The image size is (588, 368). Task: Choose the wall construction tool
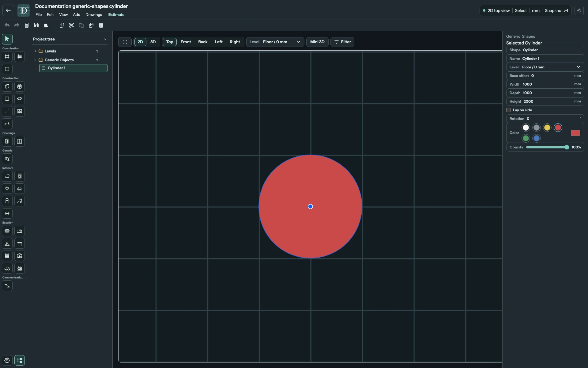coord(7,86)
